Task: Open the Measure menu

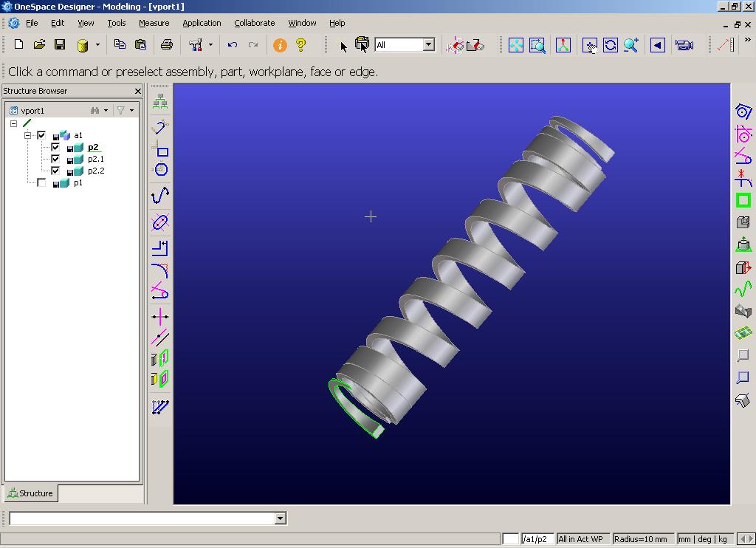Action: click(x=154, y=23)
